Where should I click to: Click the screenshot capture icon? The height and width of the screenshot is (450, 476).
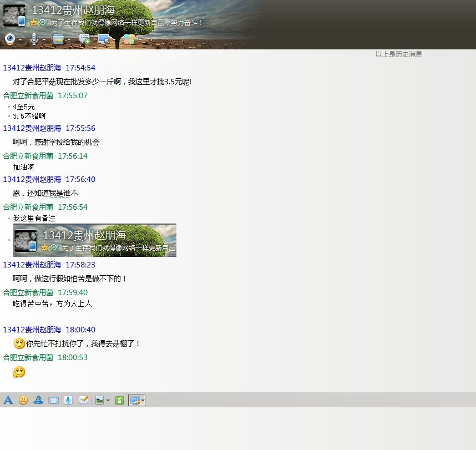pos(134,400)
